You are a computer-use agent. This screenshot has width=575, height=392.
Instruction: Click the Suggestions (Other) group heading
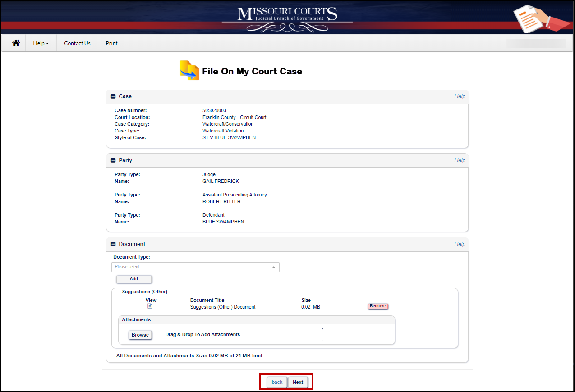pyautogui.click(x=145, y=292)
